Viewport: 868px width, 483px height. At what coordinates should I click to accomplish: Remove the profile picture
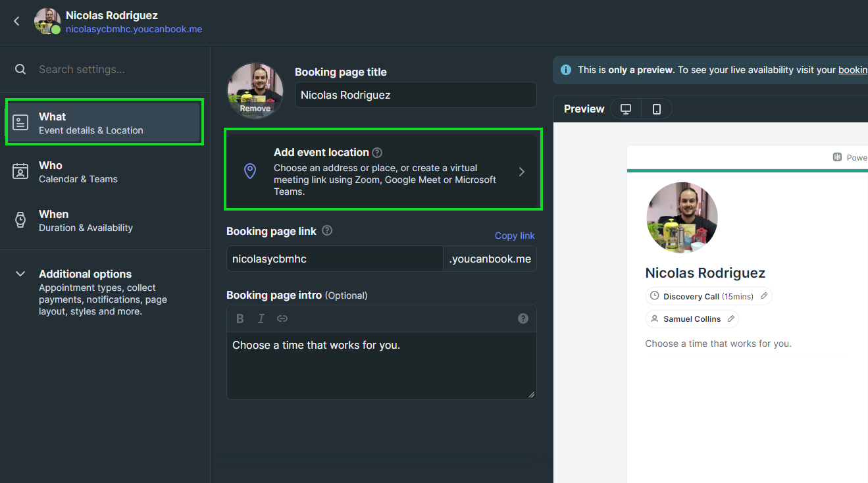pyautogui.click(x=255, y=109)
